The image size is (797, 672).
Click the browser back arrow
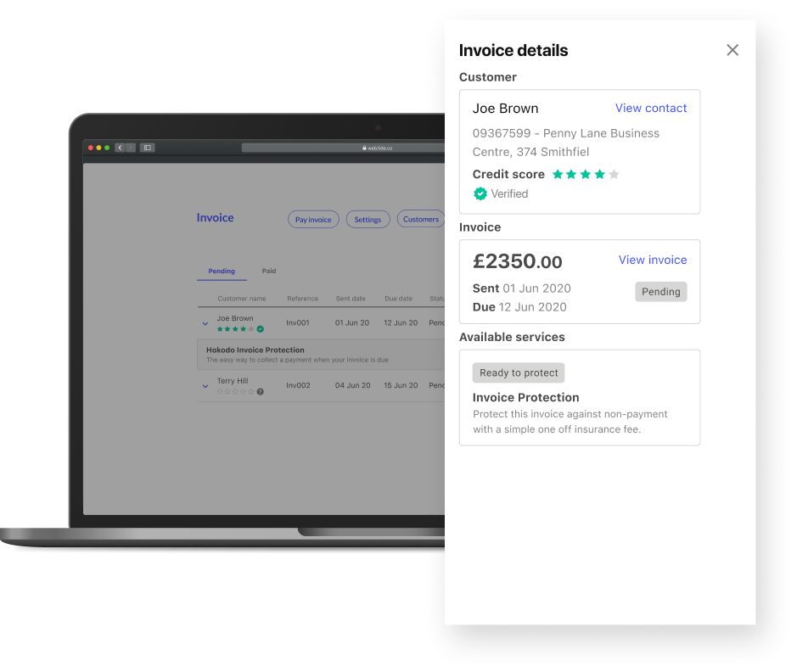tap(119, 147)
